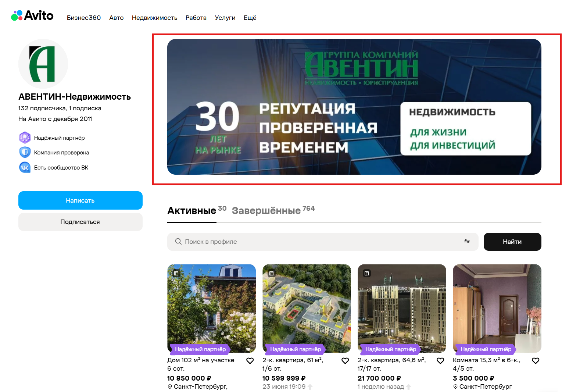Click Надёжный партнёр tag on Комната 15,3 м² listing
The height and width of the screenshot is (392, 562).
tap(486, 349)
